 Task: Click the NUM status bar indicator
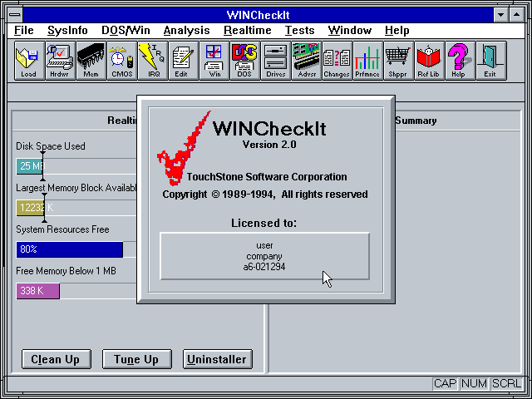(x=475, y=383)
